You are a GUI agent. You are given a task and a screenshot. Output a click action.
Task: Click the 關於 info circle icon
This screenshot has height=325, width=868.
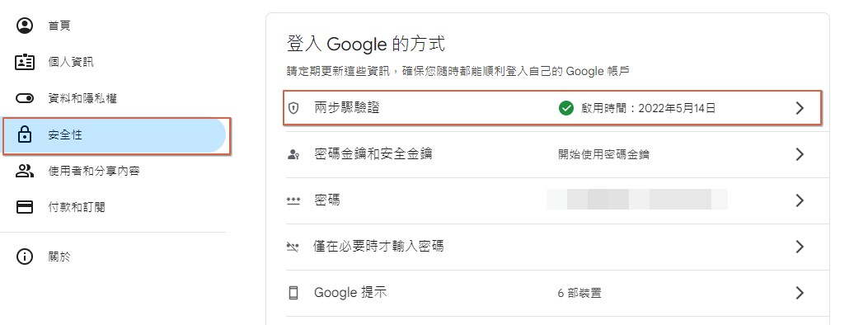tap(25, 257)
